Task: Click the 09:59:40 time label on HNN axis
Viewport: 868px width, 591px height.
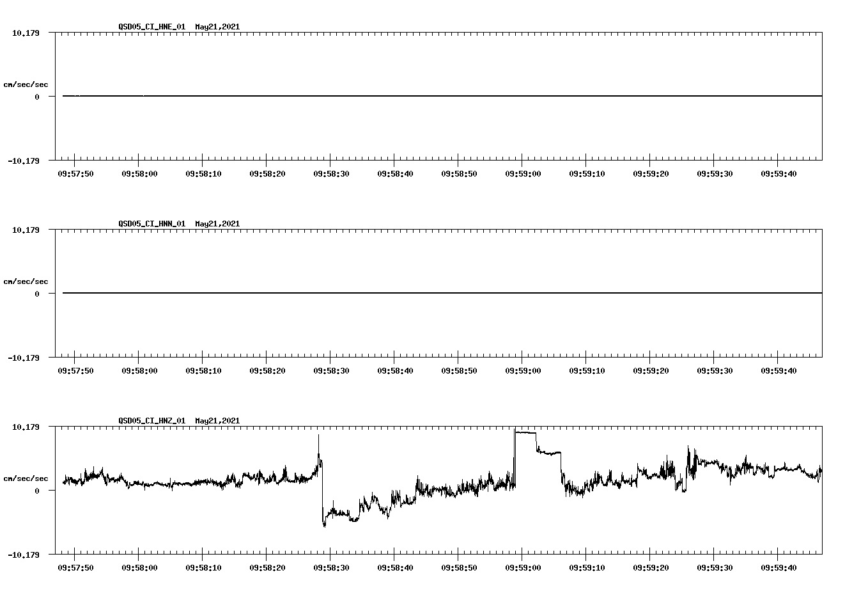Action: coord(780,369)
